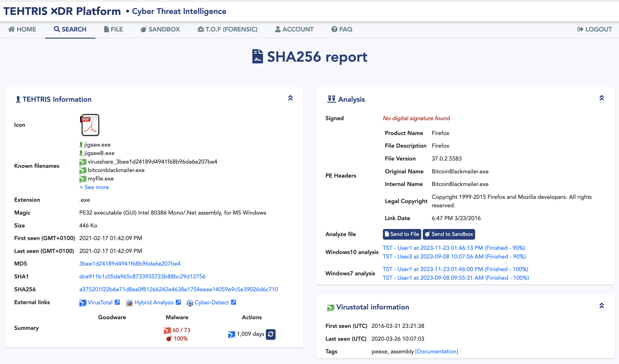Click LOGOUT in the top navigation
Viewport: 619px width, 364px height.
pyautogui.click(x=594, y=29)
